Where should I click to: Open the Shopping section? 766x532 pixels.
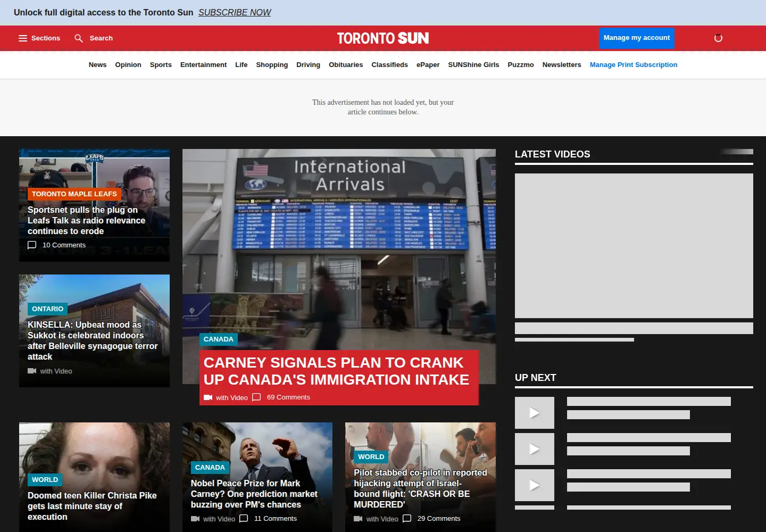[272, 65]
